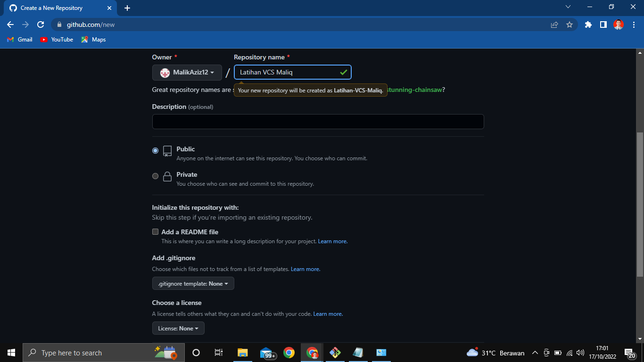Open the Gmail bookmark
This screenshot has height=362, width=644.
click(x=20, y=40)
